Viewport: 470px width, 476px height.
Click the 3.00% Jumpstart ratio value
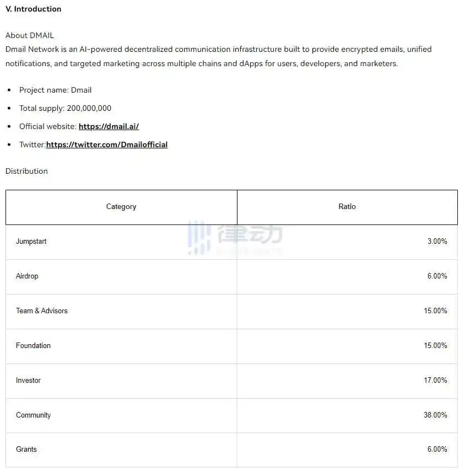[437, 242]
